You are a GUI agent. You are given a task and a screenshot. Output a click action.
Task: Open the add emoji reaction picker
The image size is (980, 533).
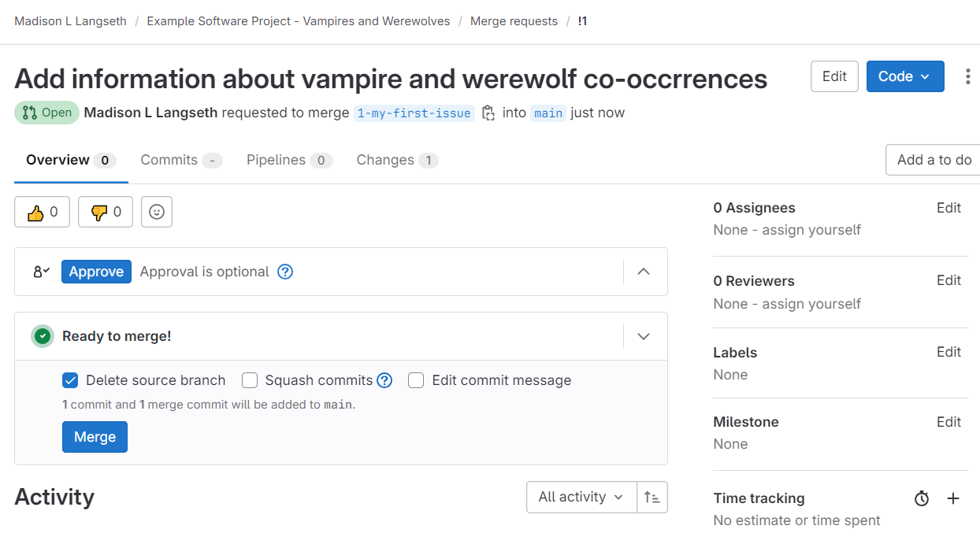[157, 213]
